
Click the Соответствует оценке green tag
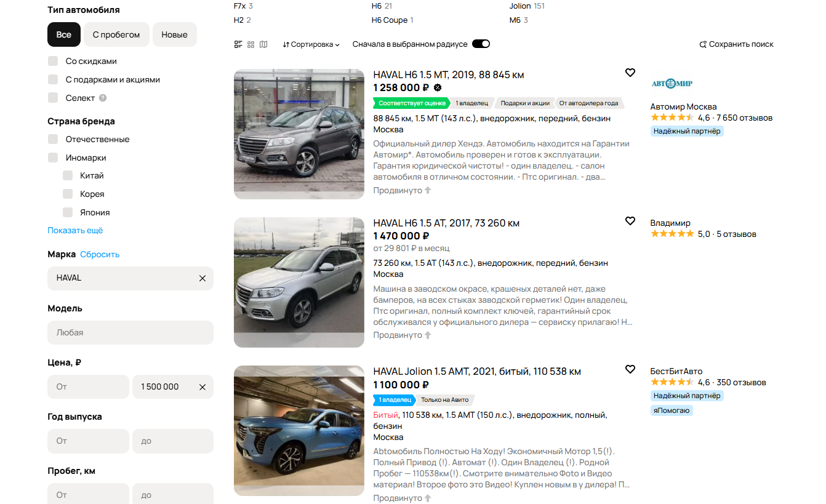tap(412, 103)
